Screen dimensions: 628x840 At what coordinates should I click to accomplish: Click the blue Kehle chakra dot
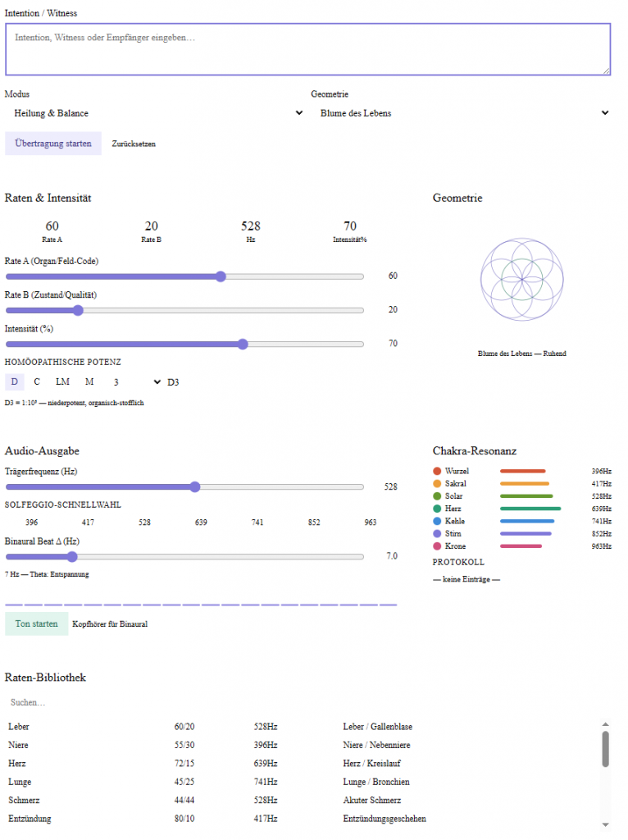[x=437, y=521]
